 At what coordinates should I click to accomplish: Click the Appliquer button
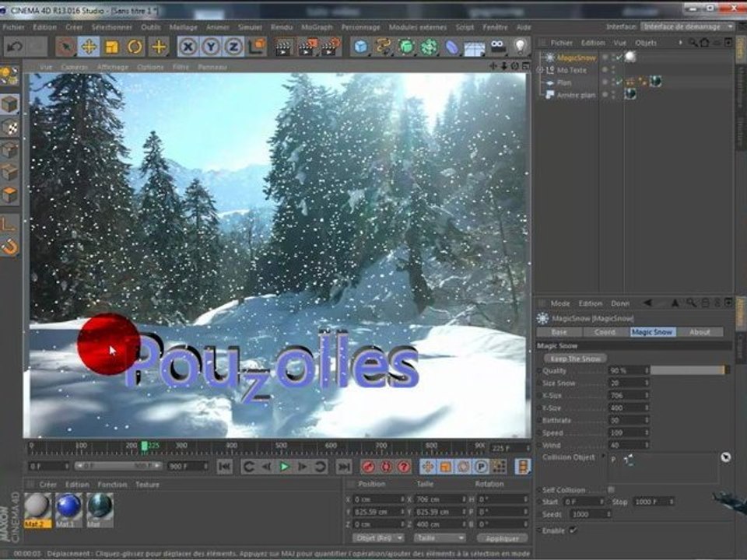[x=502, y=538]
